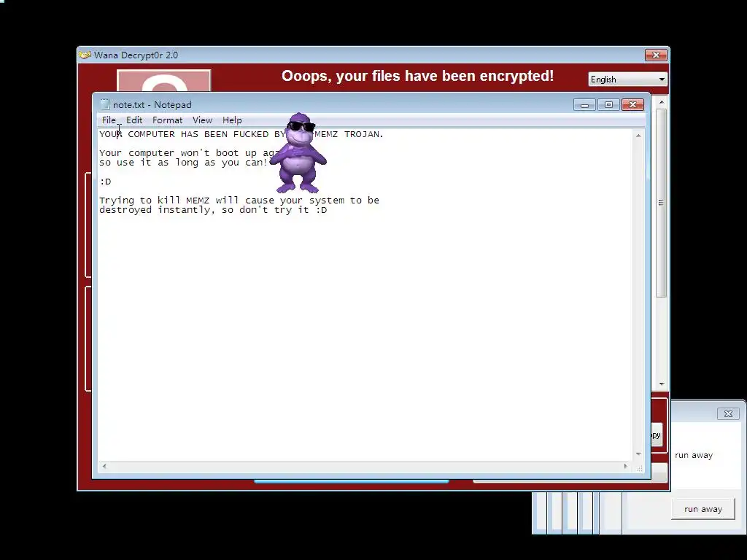
Task: Maximize the note.txt Notepad window
Action: point(608,105)
